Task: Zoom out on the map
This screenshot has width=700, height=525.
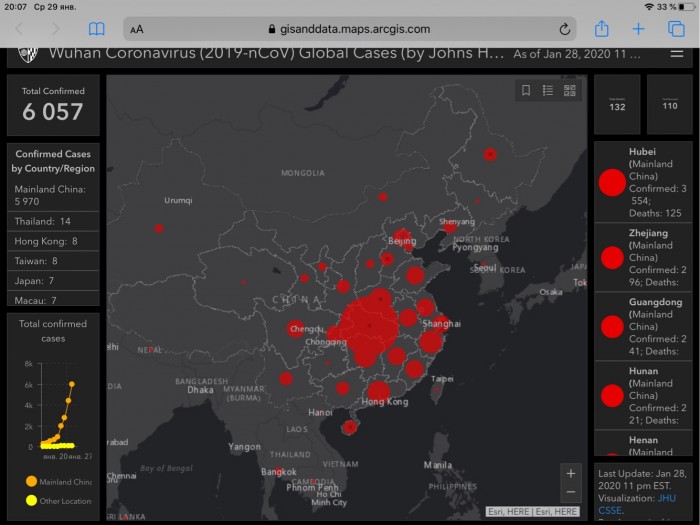Action: [571, 492]
